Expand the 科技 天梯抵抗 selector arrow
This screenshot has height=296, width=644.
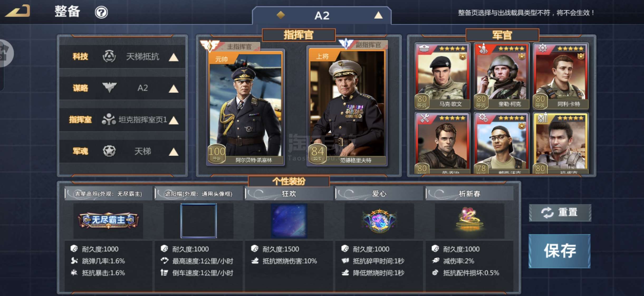[x=174, y=57]
